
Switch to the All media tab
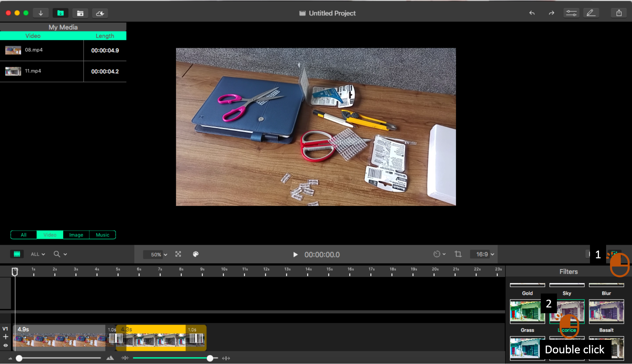pyautogui.click(x=24, y=235)
